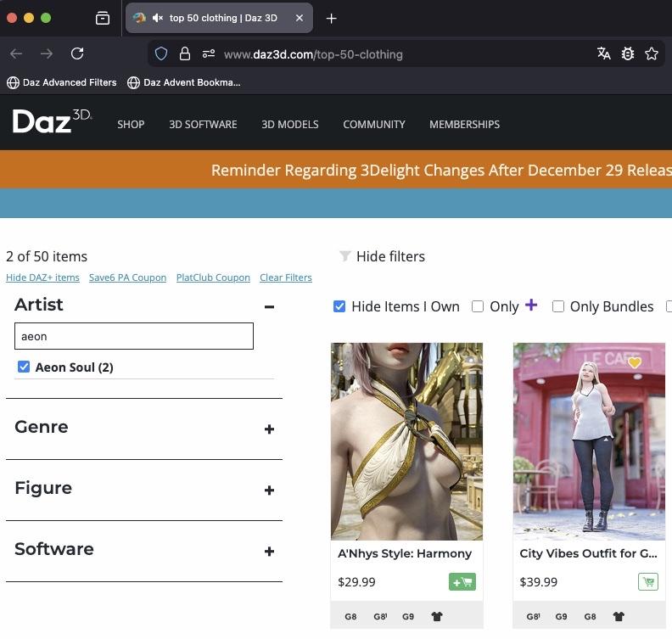Close the top 50 clothing tab
Screen dimensions: 672x639
click(x=300, y=18)
